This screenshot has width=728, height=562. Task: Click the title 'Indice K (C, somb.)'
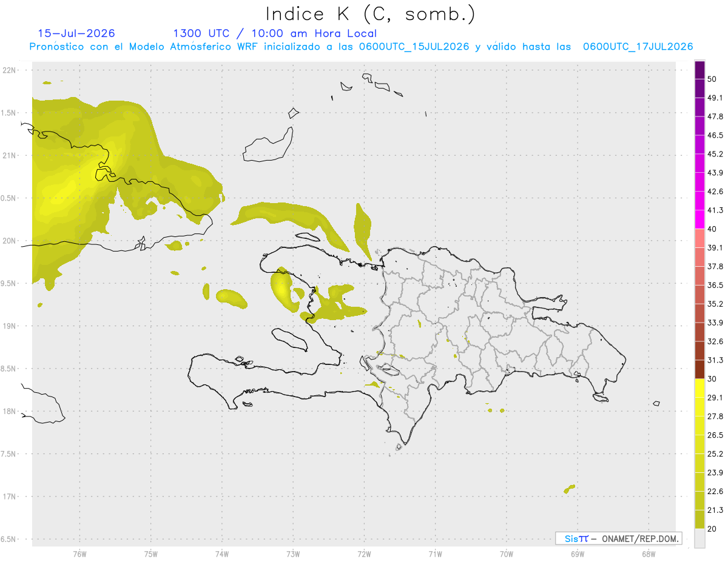click(x=370, y=15)
